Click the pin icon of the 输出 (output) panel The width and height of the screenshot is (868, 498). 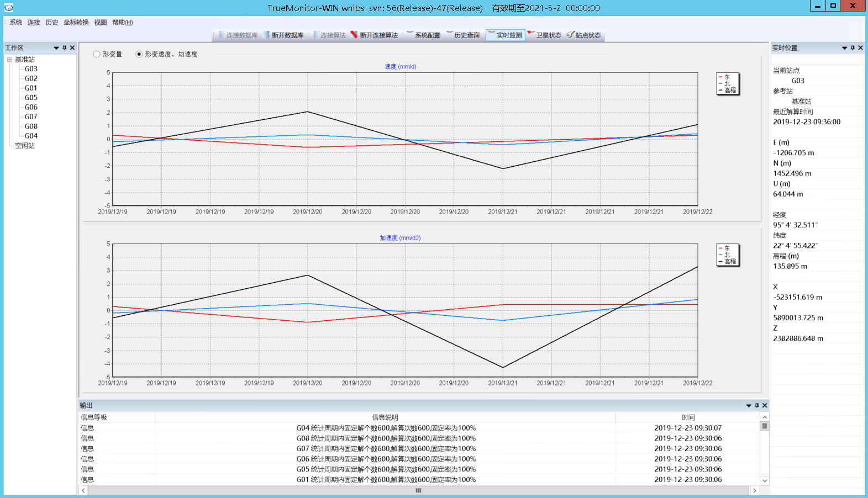[757, 406]
